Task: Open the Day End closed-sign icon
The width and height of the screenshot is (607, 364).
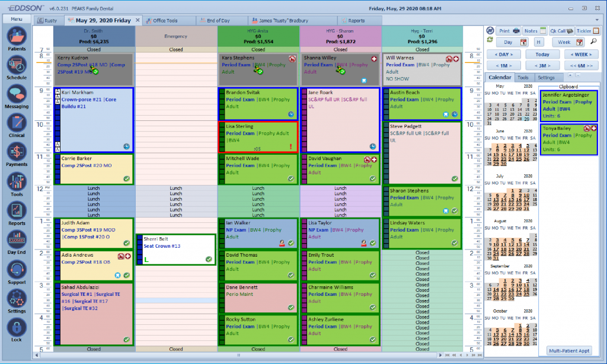Action: coord(16,240)
